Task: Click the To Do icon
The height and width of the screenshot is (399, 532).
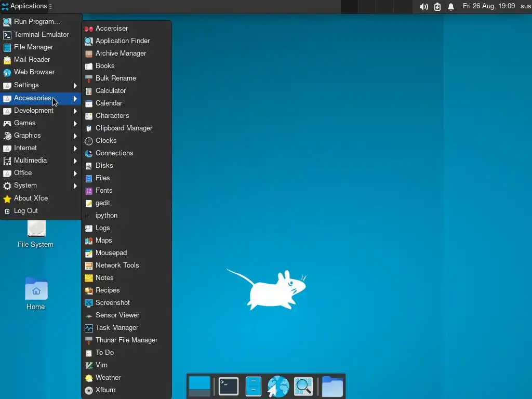Action: [88, 353]
